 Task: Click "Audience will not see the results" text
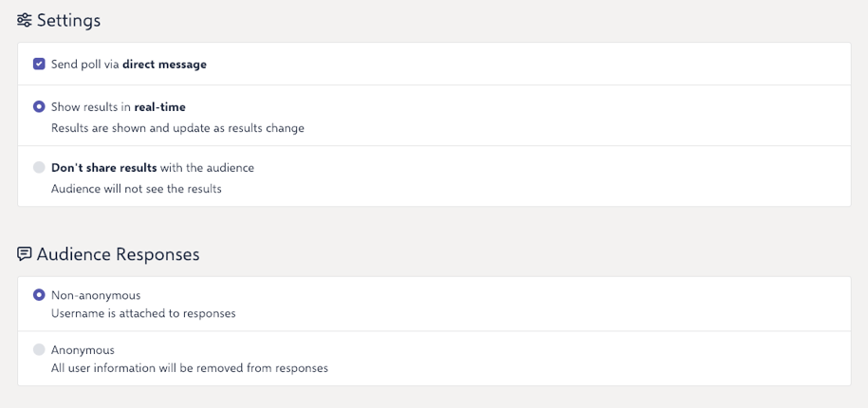(x=137, y=189)
